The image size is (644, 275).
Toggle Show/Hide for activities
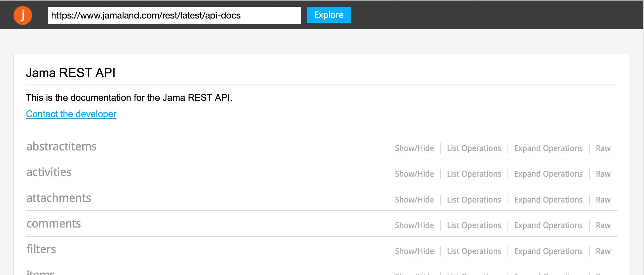coord(414,174)
